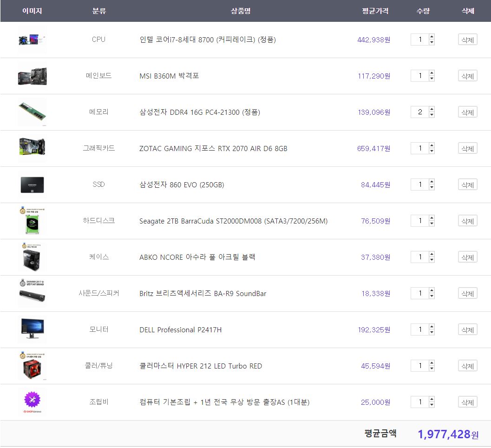Decrease SSD quantity with down arrow

[x=432, y=187]
